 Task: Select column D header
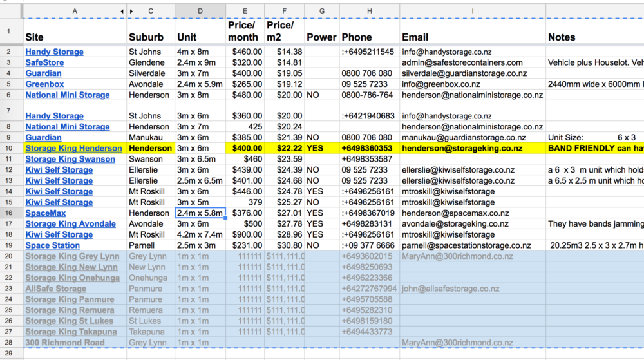coord(200,11)
